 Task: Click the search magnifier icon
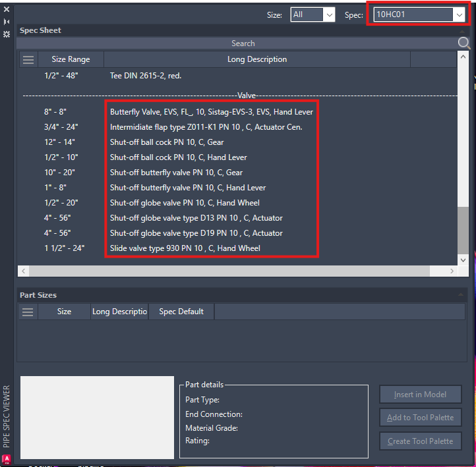tap(465, 43)
